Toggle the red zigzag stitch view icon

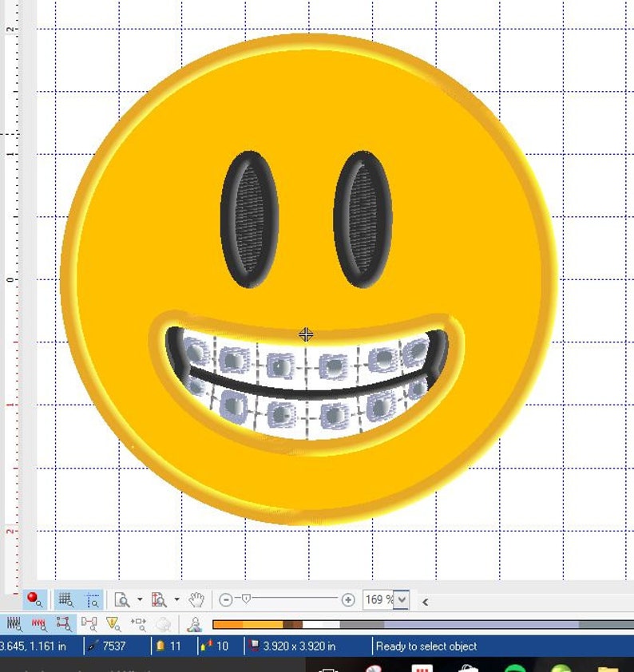click(x=38, y=624)
